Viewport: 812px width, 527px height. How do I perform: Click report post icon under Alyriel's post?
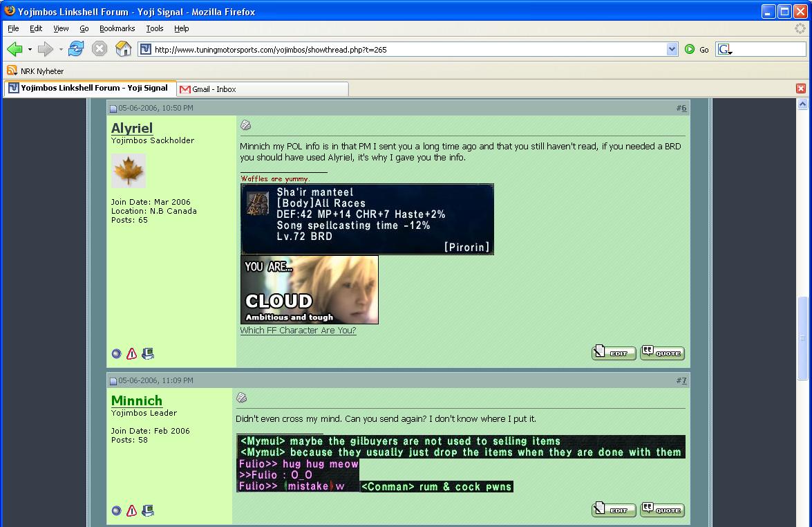point(131,354)
